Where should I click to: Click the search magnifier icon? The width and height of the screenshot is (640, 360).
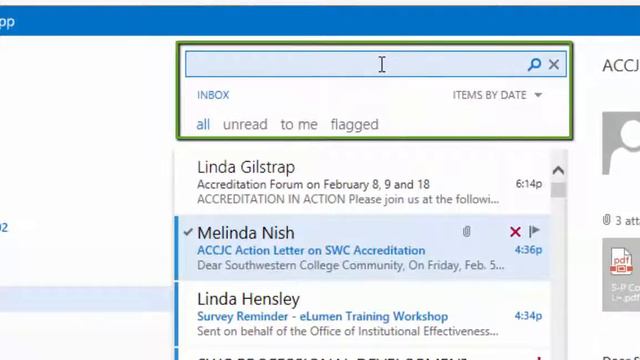(x=534, y=64)
